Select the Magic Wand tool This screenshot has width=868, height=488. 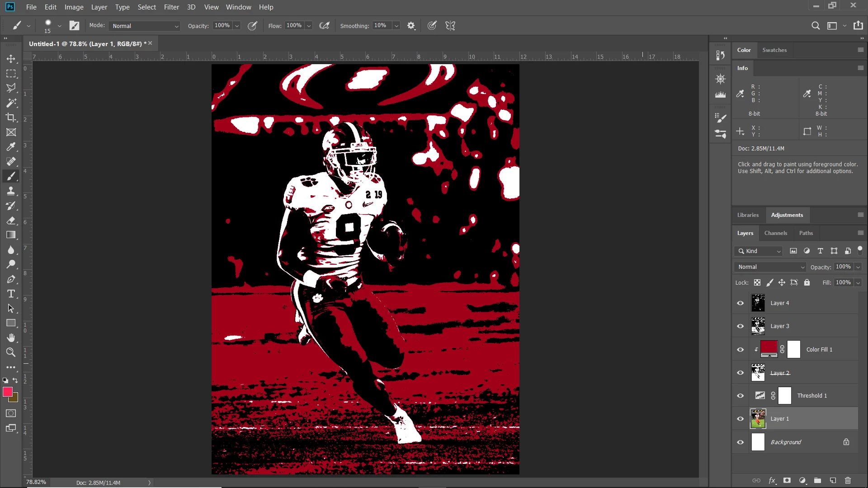click(x=11, y=103)
